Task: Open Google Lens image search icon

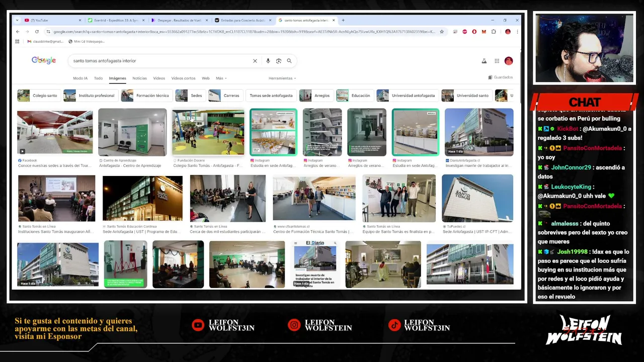Action: tap(278, 61)
